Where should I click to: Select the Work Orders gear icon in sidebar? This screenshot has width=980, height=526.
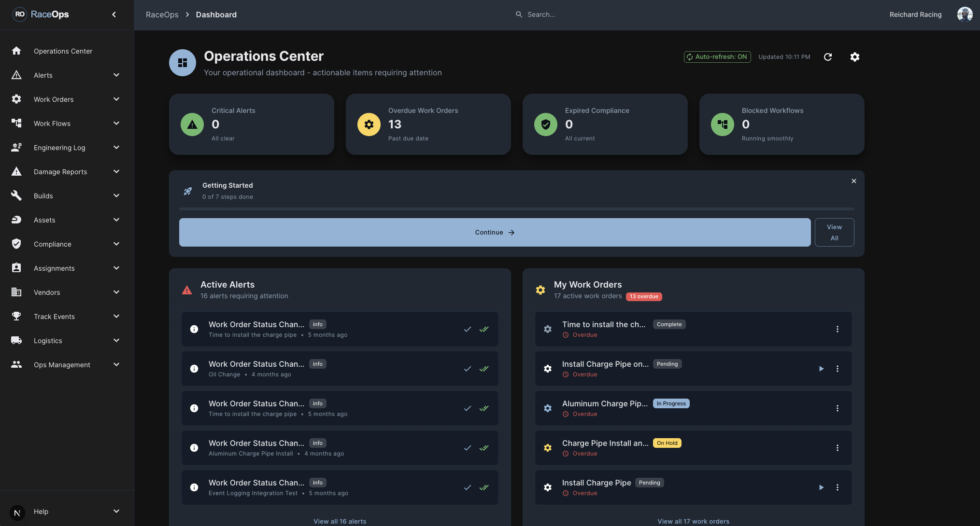(x=16, y=99)
